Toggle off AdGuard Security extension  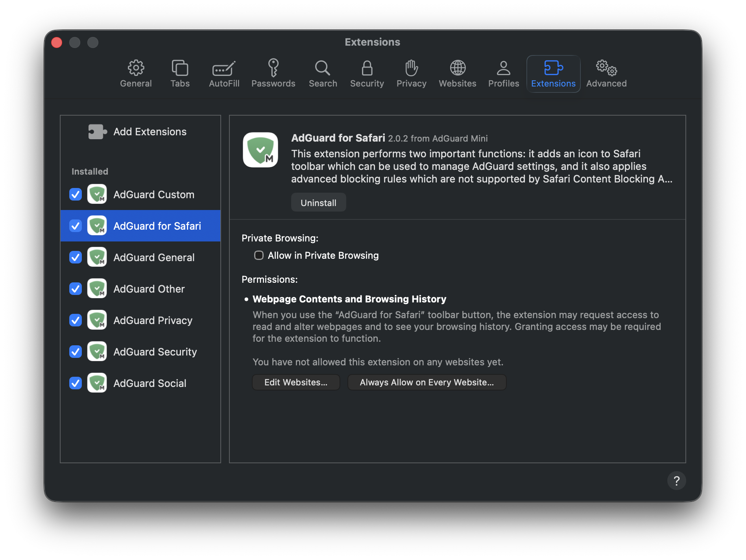pyautogui.click(x=75, y=351)
